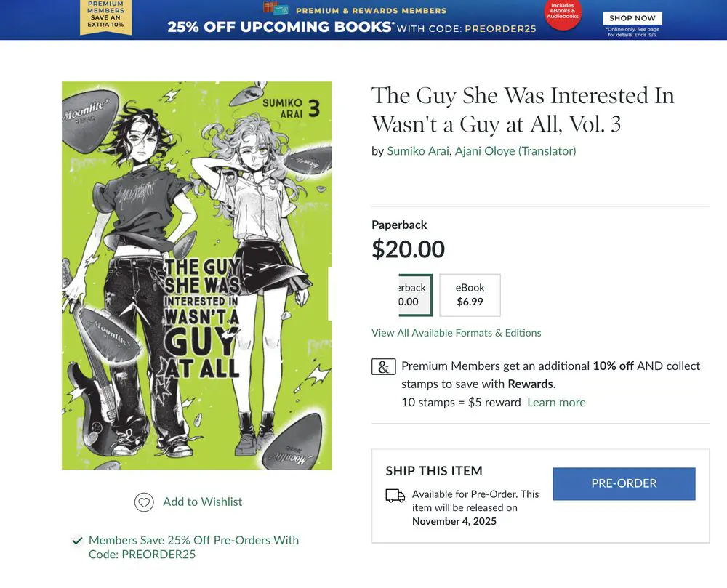Click the delivery truck shipping icon
Screen dimensions: 727x588
(395, 495)
